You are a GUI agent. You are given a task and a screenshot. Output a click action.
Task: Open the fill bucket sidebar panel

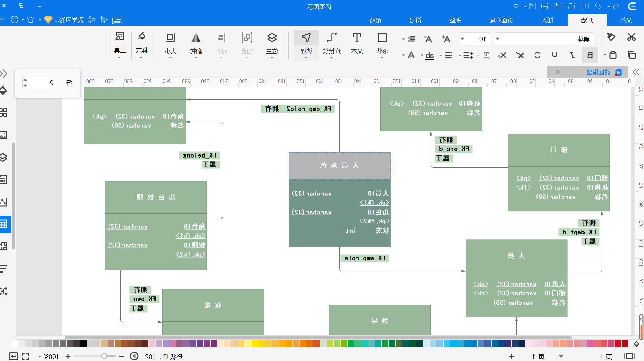coord(3,90)
